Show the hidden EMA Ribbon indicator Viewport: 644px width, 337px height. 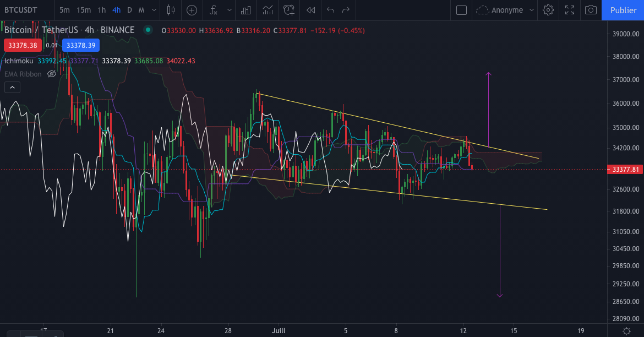click(x=51, y=74)
